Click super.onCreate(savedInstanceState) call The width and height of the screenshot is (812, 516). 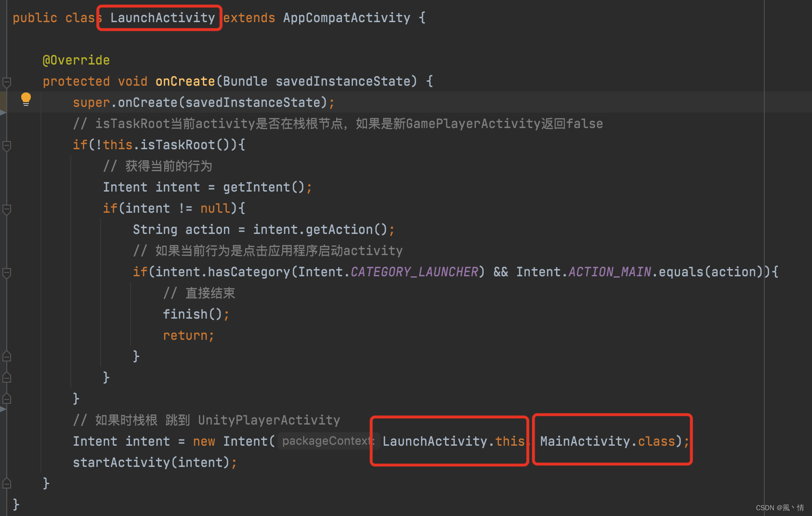pos(200,103)
